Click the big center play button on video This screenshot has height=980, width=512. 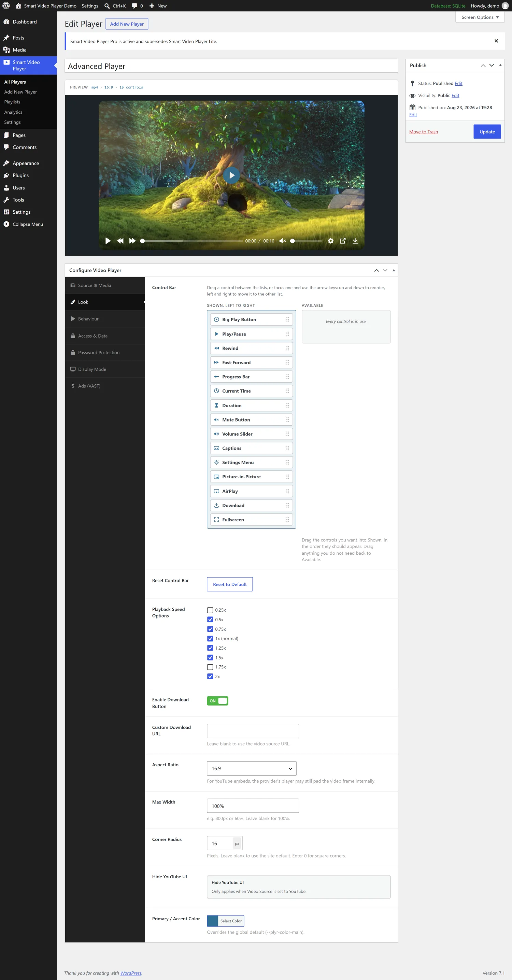pos(232,175)
